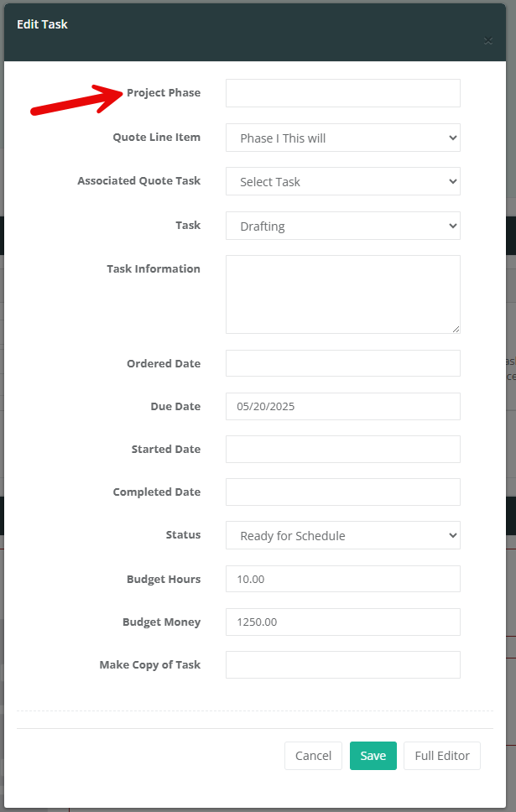Viewport: 516px width, 812px height.
Task: Click the Budget Hours field
Action: 342,579
